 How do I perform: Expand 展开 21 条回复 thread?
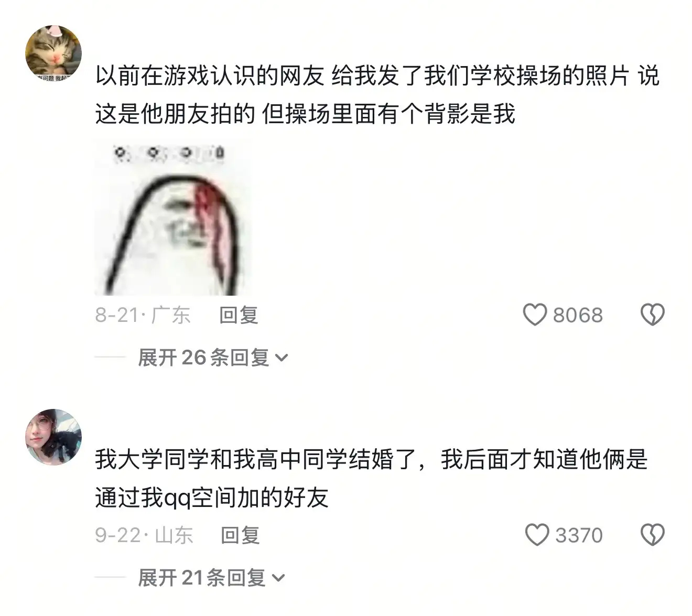[211, 578]
